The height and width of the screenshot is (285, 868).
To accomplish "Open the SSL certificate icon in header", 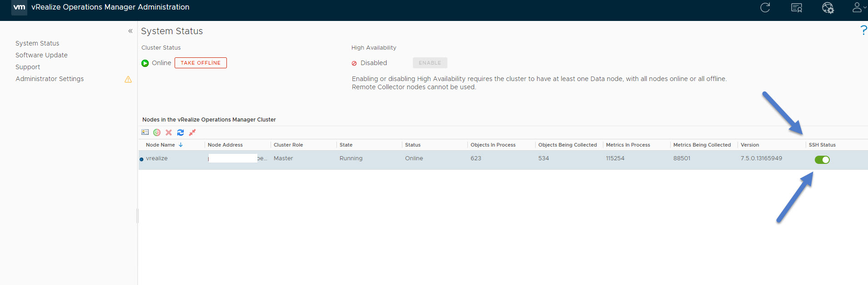I will [797, 8].
